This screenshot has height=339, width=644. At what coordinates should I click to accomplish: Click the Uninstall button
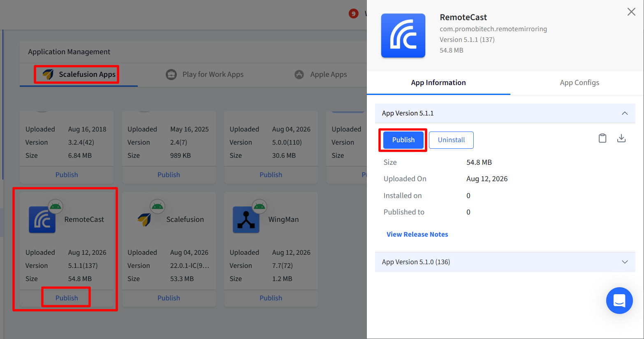click(x=451, y=140)
